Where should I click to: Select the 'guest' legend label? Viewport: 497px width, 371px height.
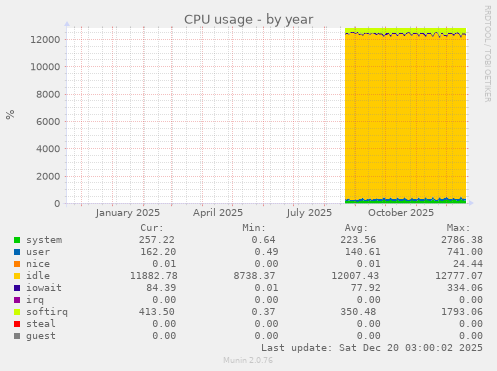tap(41, 336)
